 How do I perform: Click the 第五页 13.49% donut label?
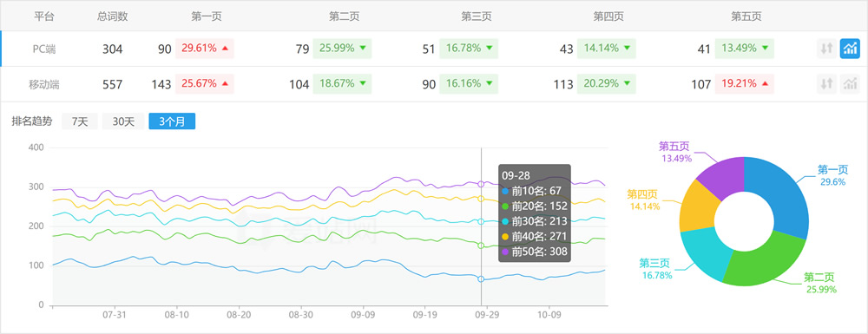click(674, 152)
